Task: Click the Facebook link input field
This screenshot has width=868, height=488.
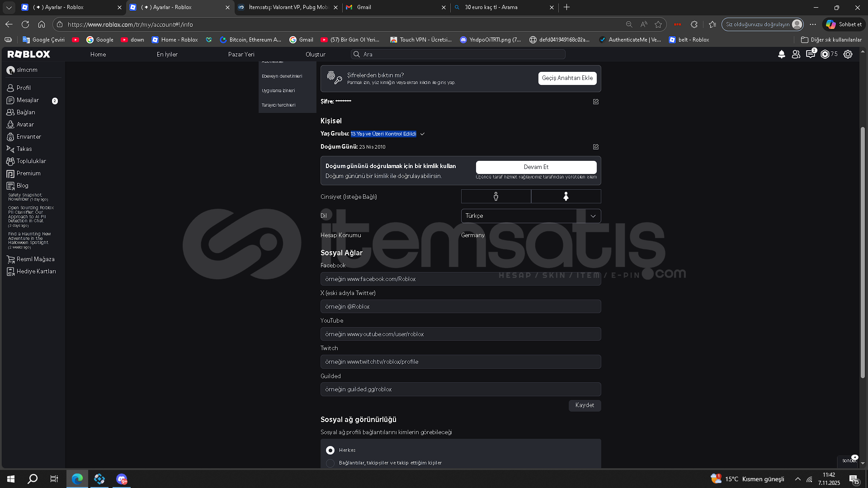Action: 460,279
